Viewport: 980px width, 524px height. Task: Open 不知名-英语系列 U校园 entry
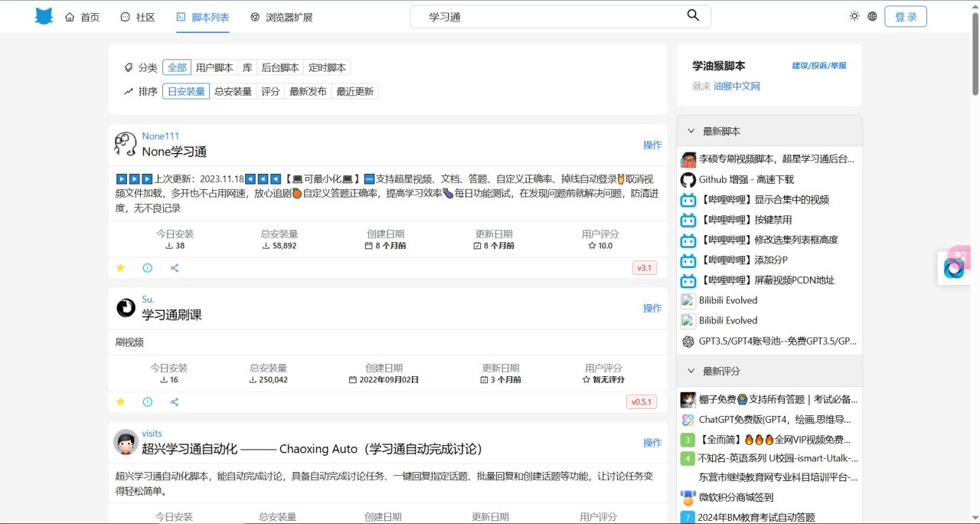[778, 458]
